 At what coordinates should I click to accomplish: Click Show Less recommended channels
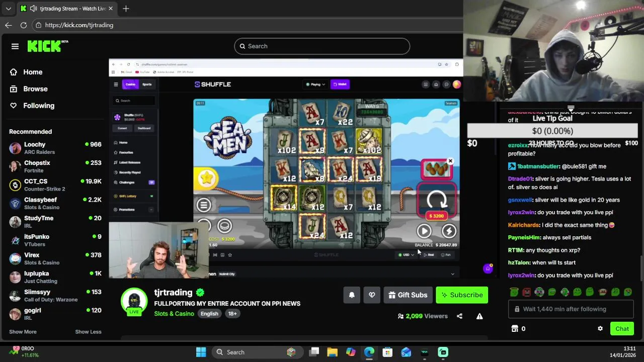coord(88,332)
